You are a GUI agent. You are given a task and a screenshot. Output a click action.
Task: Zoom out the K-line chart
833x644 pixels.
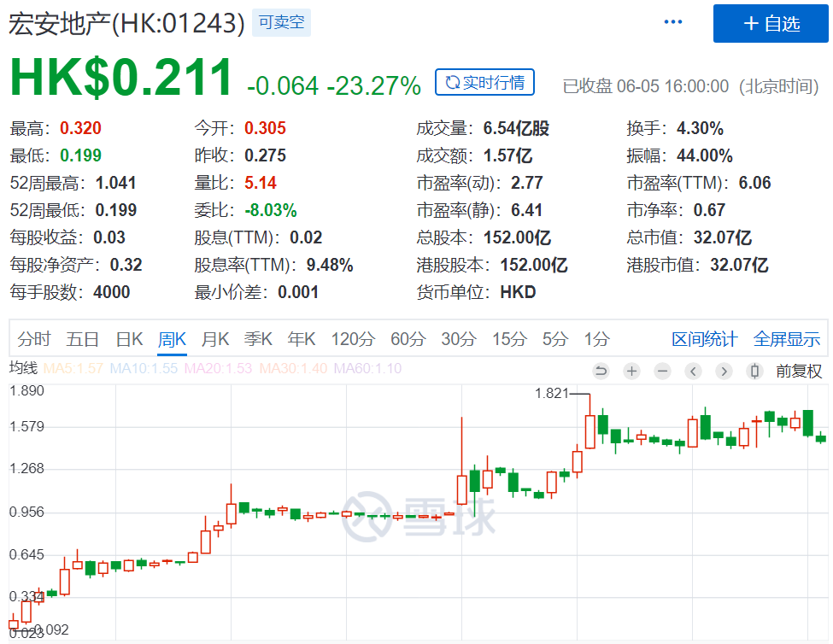click(662, 371)
